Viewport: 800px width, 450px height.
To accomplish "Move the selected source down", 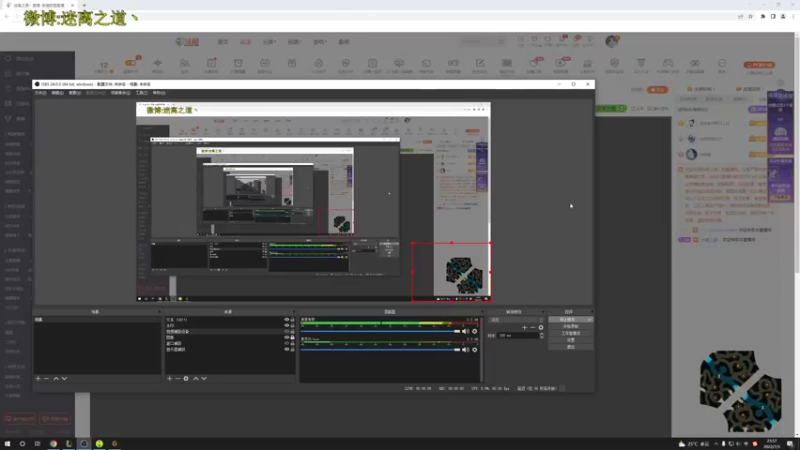I will point(204,379).
